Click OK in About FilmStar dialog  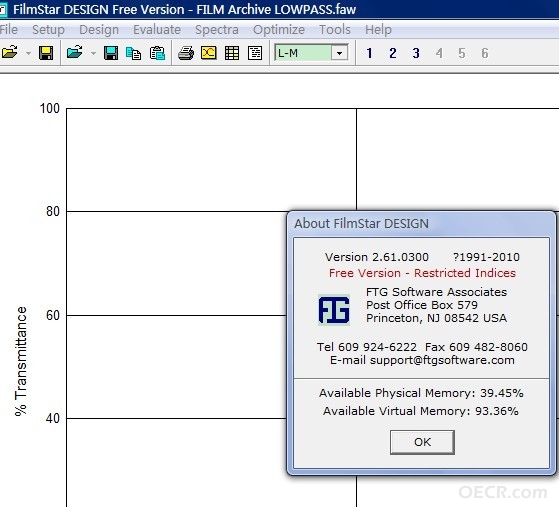tap(422, 442)
